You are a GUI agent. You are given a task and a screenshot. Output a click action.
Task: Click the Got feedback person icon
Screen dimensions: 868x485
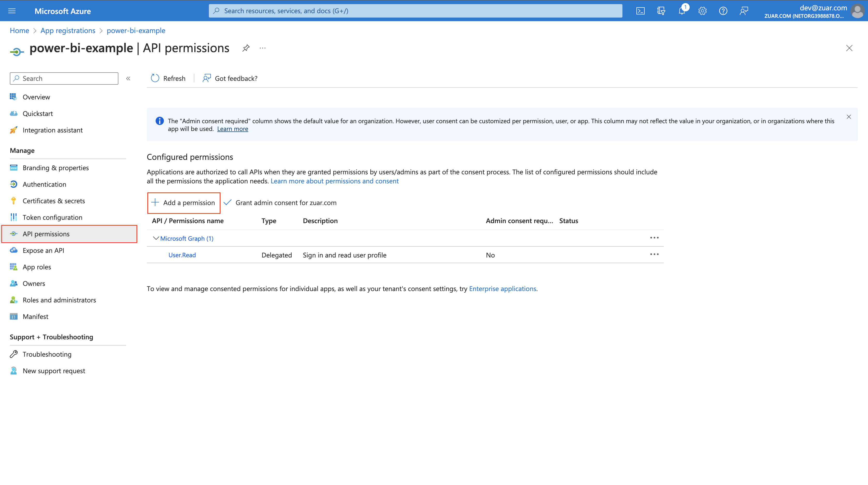[x=207, y=78]
